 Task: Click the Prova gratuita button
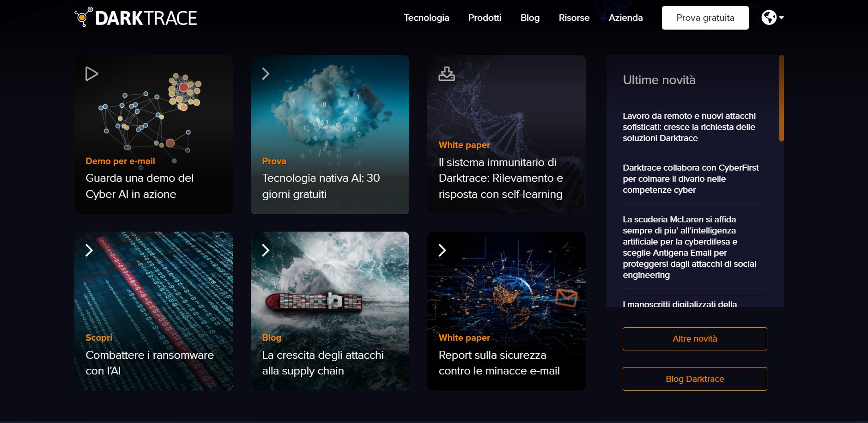[705, 18]
